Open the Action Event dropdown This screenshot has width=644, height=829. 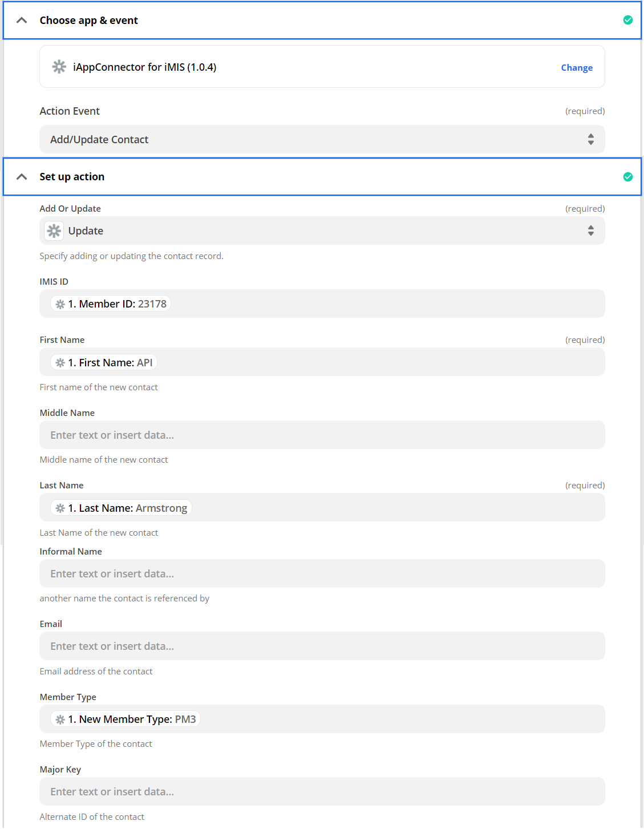pos(322,140)
